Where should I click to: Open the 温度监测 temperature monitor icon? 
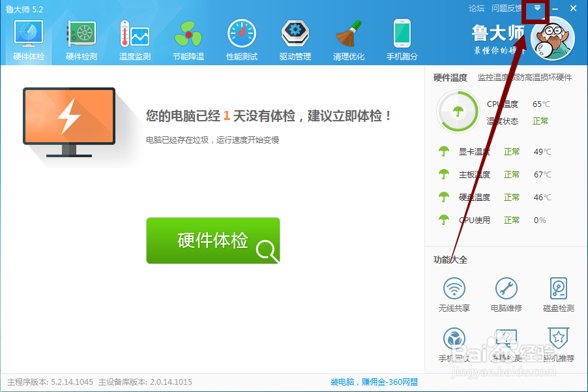click(x=135, y=34)
